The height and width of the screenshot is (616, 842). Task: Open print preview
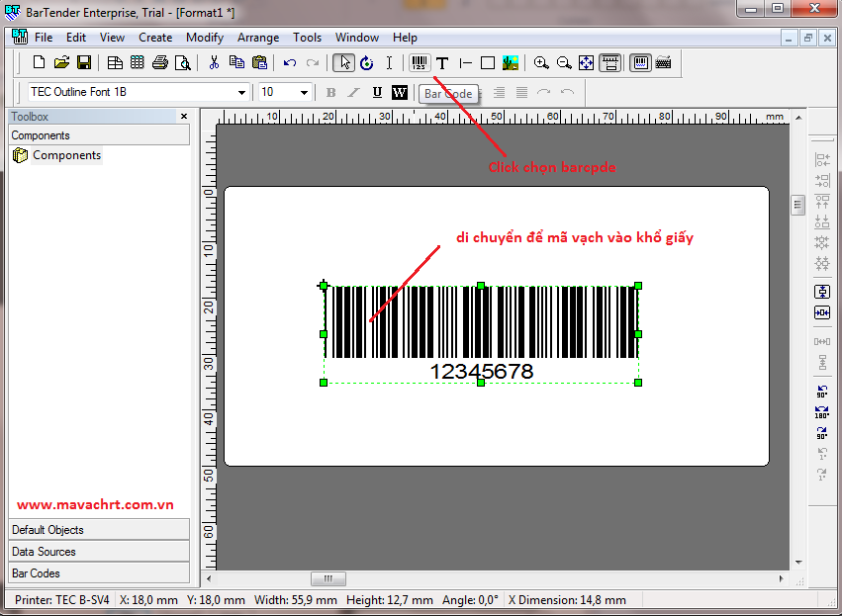click(x=183, y=62)
